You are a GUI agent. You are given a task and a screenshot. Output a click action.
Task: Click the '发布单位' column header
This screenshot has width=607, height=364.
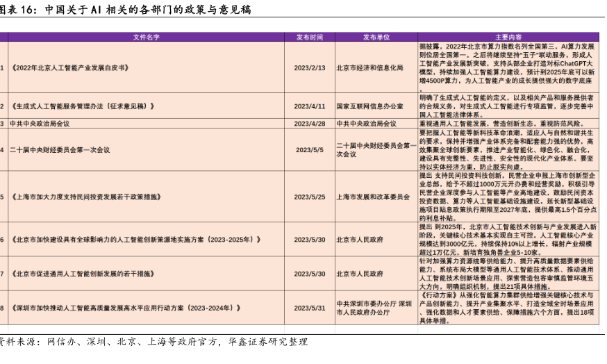tap(376, 38)
